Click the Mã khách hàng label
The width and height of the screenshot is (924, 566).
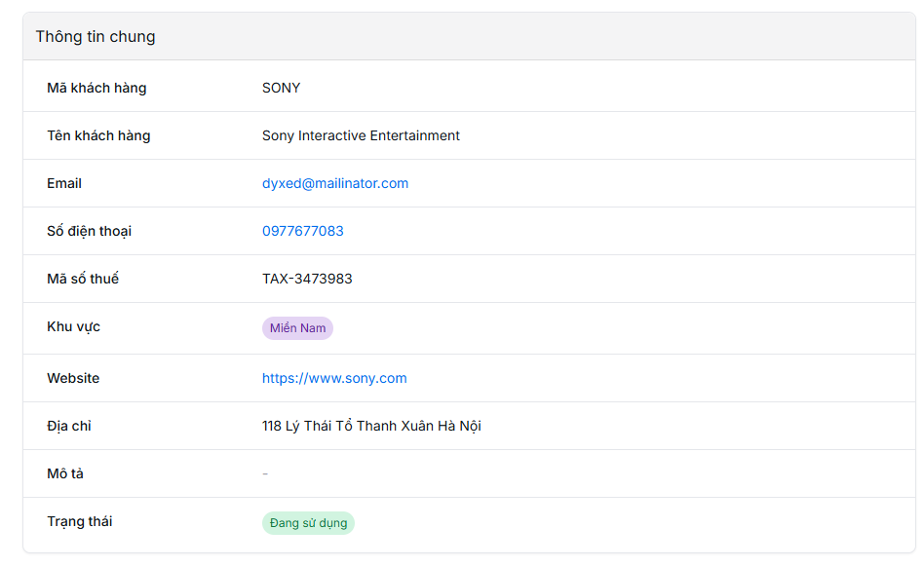coord(96,88)
